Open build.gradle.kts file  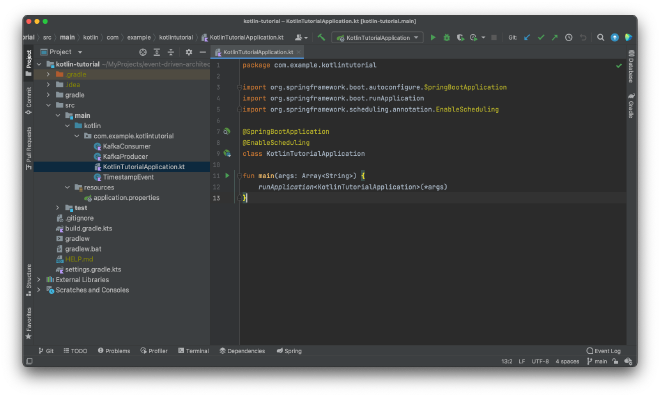coord(84,229)
